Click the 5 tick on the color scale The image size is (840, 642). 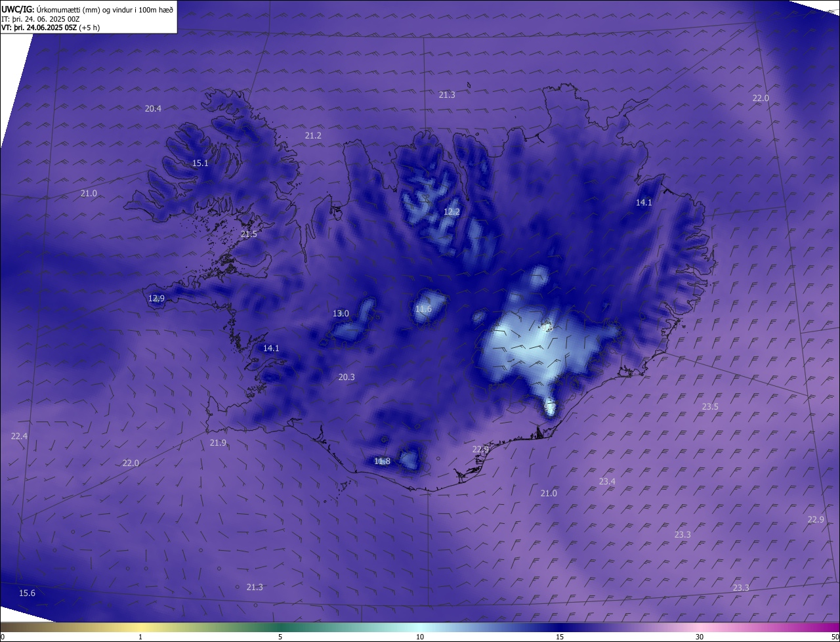[280, 637]
